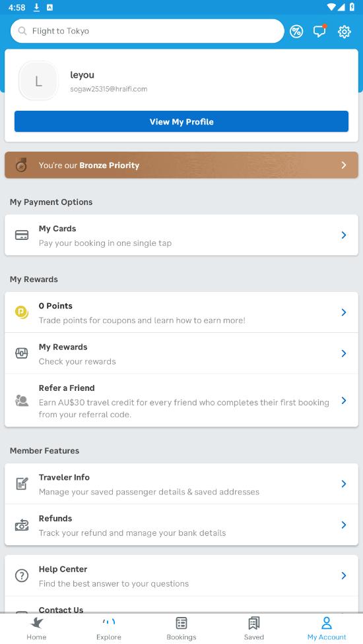The image size is (363, 644).
Task: Tap the Refunds money icon
Action: tap(21, 525)
